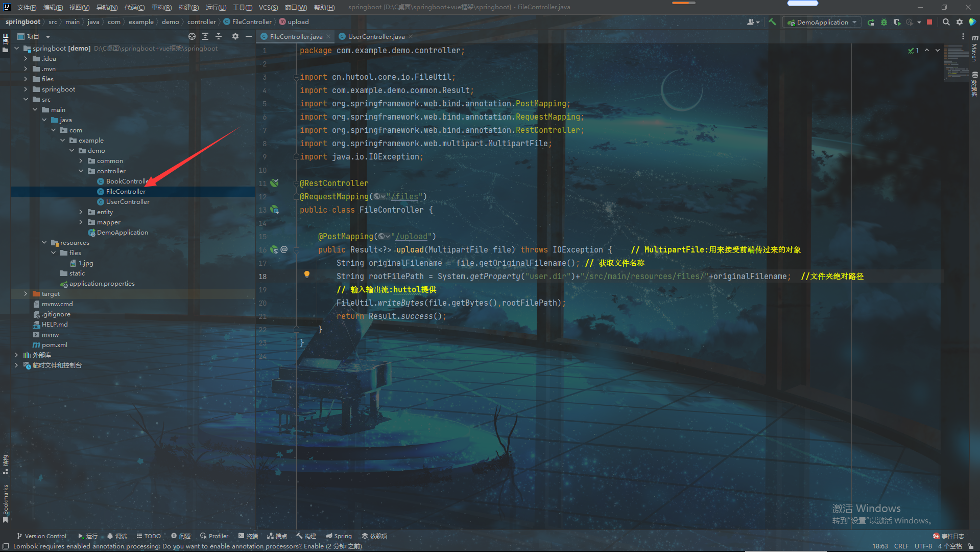Open the Version Control tool window

click(41, 536)
